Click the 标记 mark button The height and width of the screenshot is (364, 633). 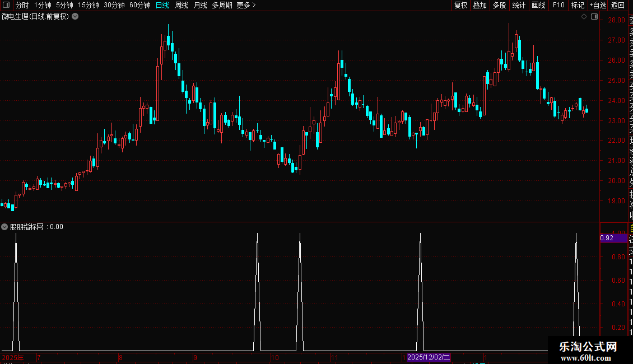click(x=578, y=5)
